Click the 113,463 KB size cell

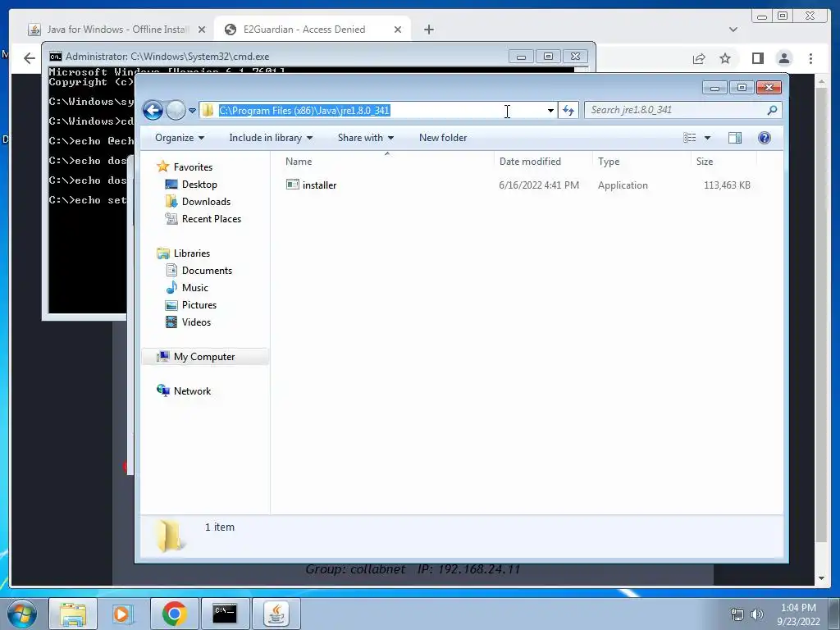[x=727, y=185]
